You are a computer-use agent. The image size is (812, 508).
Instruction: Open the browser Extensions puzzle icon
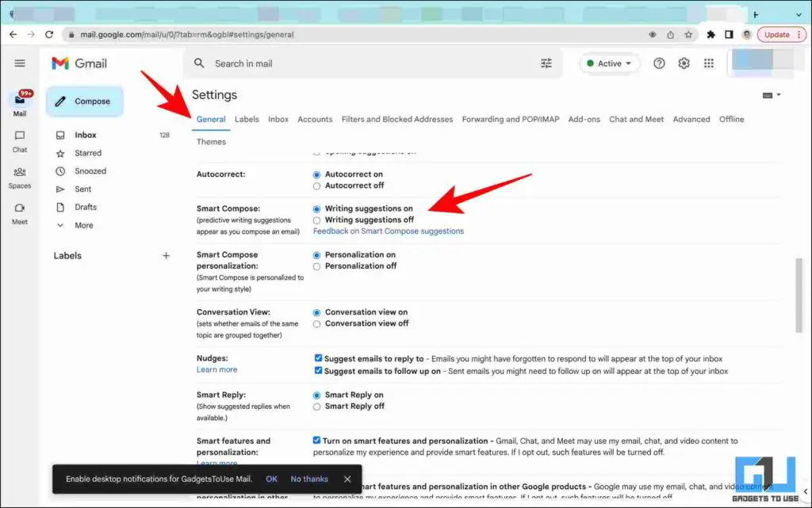[x=711, y=35]
